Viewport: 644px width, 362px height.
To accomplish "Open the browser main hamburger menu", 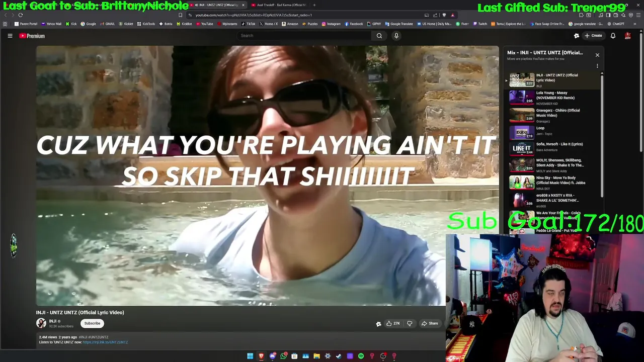I will 638,15.
